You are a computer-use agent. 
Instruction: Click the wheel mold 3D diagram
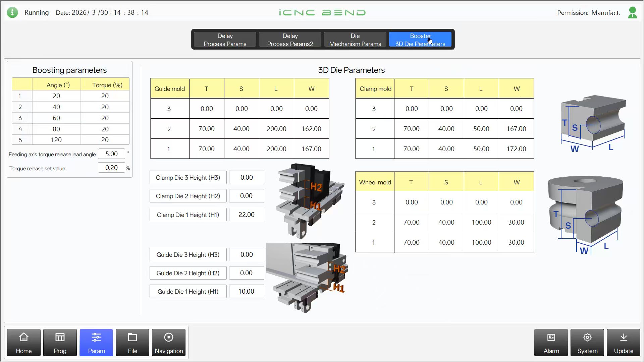585,215
